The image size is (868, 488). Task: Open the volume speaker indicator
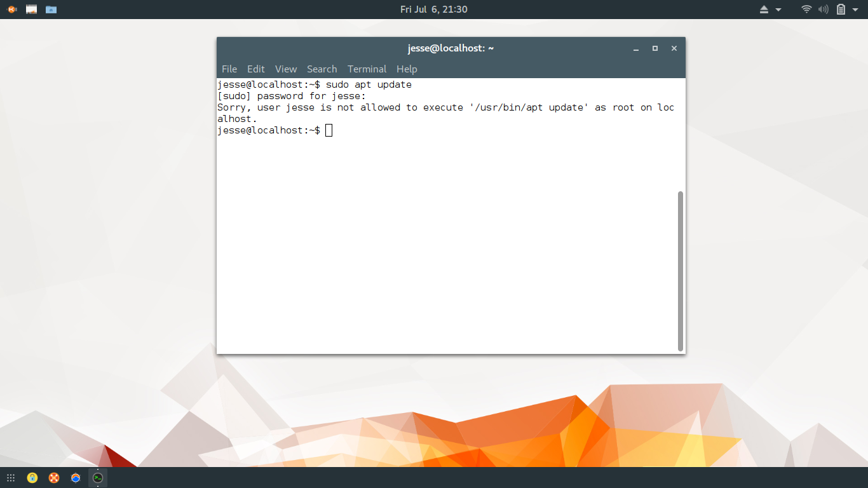[824, 10]
